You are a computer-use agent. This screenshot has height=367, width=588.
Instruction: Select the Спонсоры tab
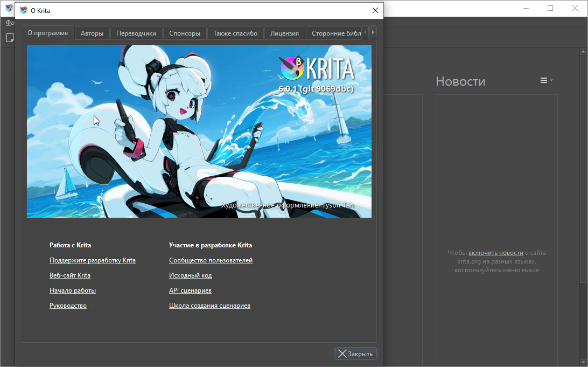[184, 33]
